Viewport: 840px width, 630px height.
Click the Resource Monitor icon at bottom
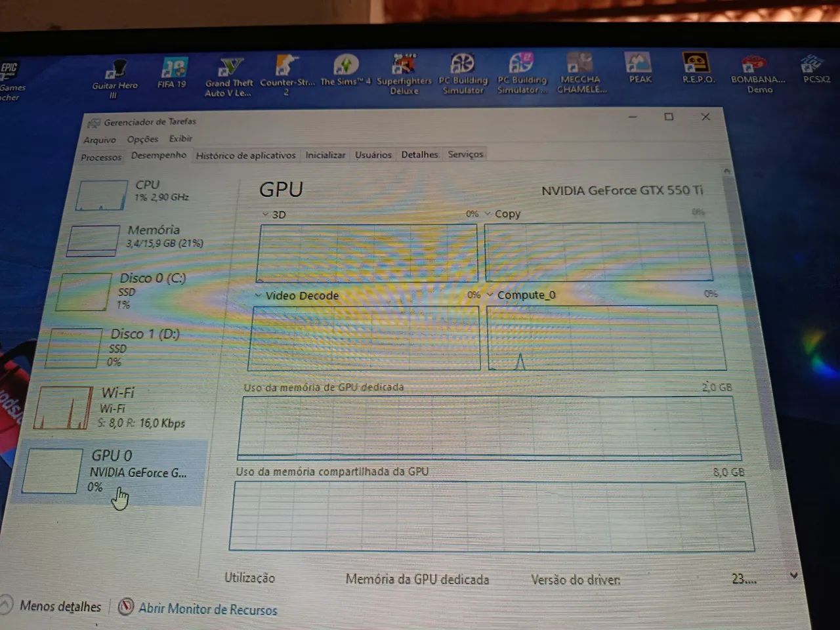coord(126,607)
